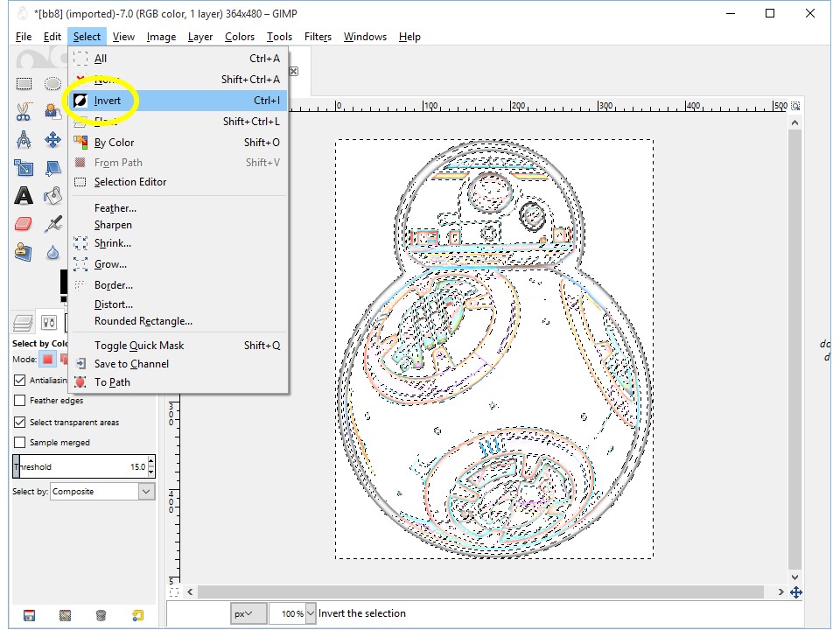The image size is (840, 630).
Task: Click the navigate image cross icon
Action: point(795,592)
